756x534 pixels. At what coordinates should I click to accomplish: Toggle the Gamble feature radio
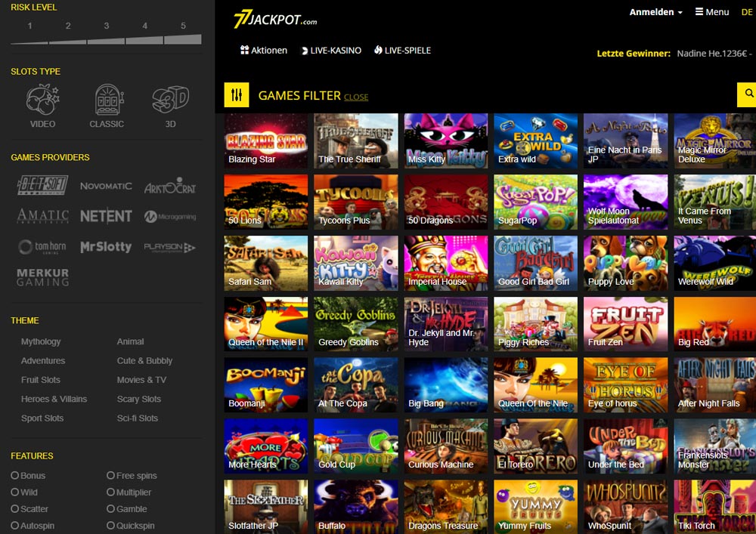click(x=111, y=508)
